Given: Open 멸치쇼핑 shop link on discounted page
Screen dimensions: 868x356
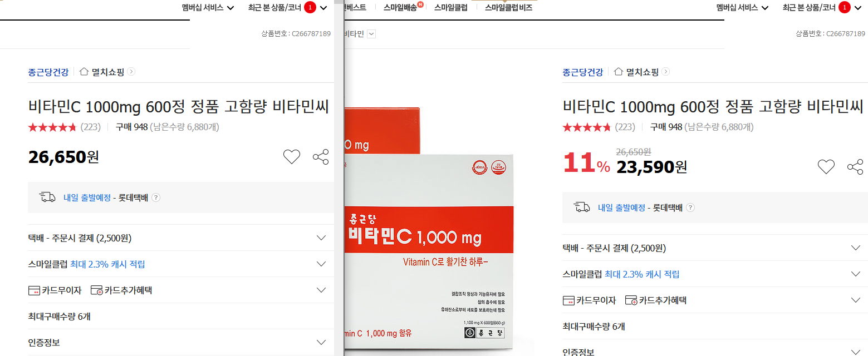Looking at the screenshot, I should (x=643, y=72).
